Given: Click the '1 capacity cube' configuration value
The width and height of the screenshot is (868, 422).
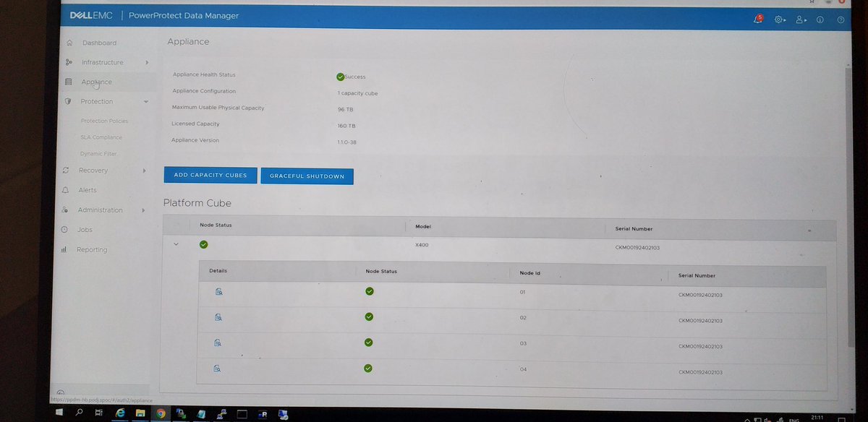Looking at the screenshot, I should (357, 93).
